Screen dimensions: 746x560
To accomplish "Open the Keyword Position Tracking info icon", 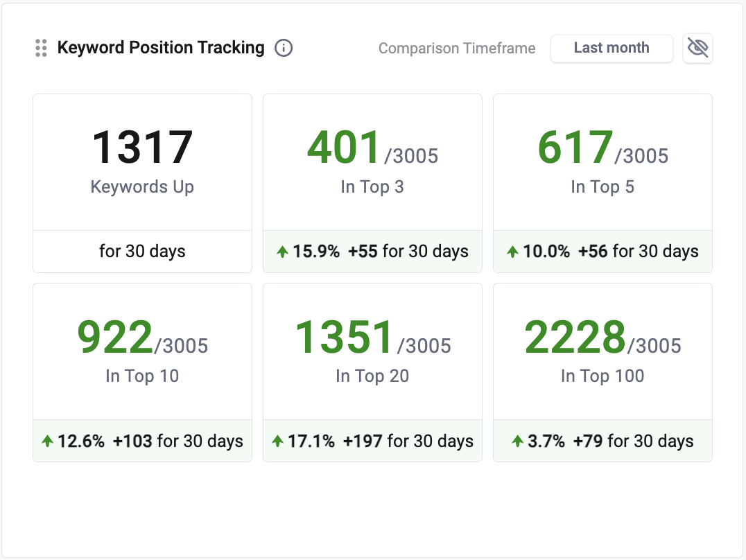I will click(x=284, y=48).
